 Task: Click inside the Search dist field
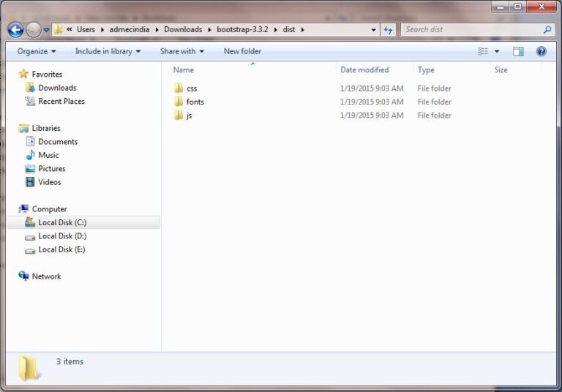click(x=472, y=30)
